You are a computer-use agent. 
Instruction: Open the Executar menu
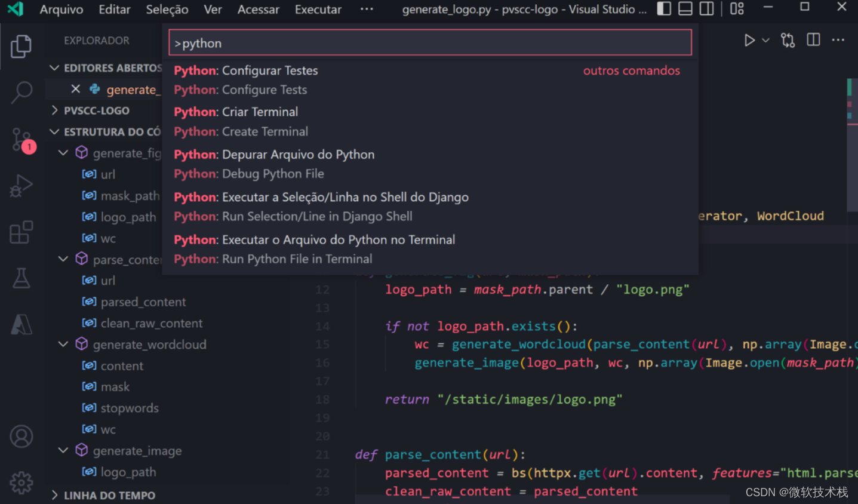(x=318, y=9)
